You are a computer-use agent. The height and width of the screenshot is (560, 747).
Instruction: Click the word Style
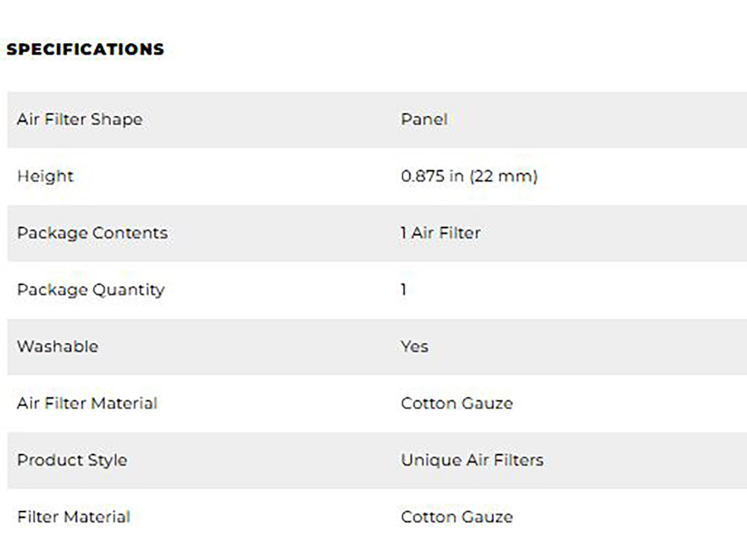[108, 460]
